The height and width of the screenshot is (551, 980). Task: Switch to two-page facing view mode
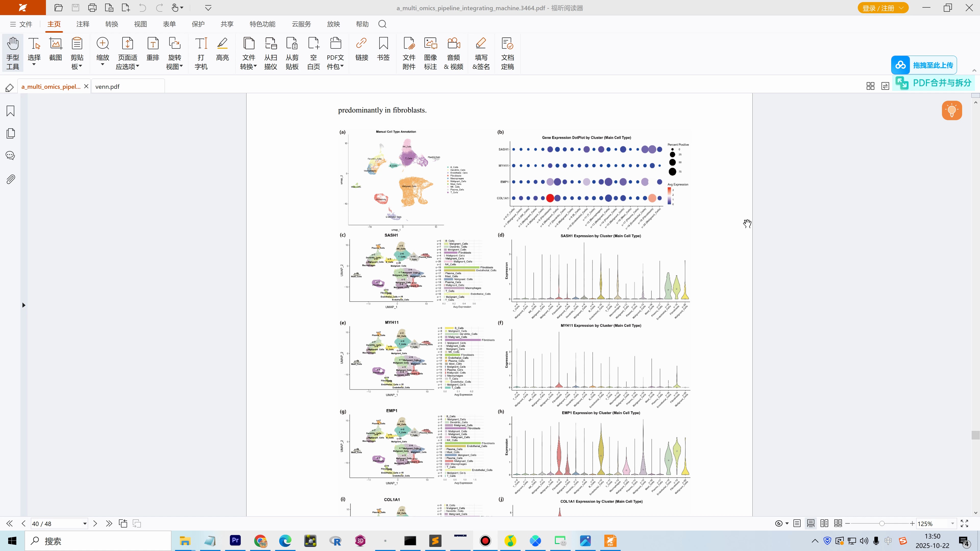pos(824,524)
